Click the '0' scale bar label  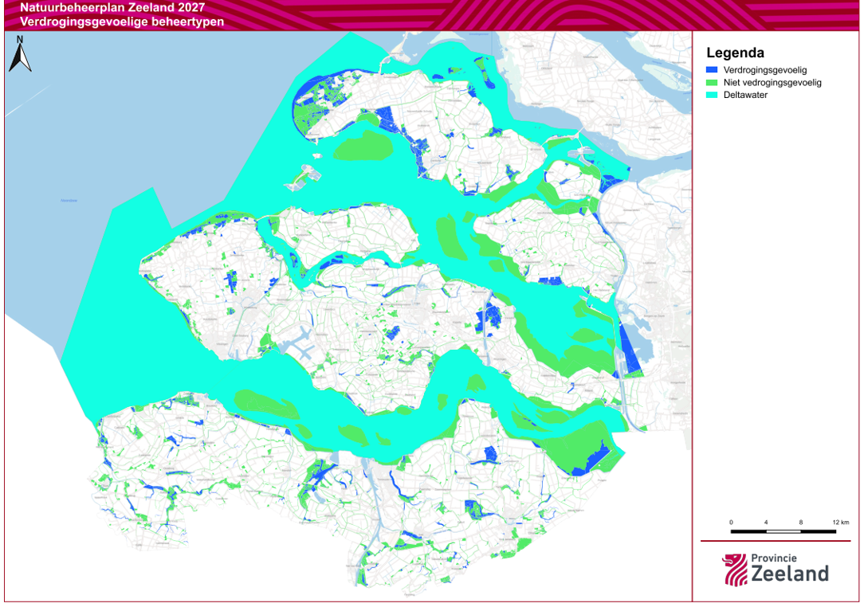pyautogui.click(x=731, y=522)
